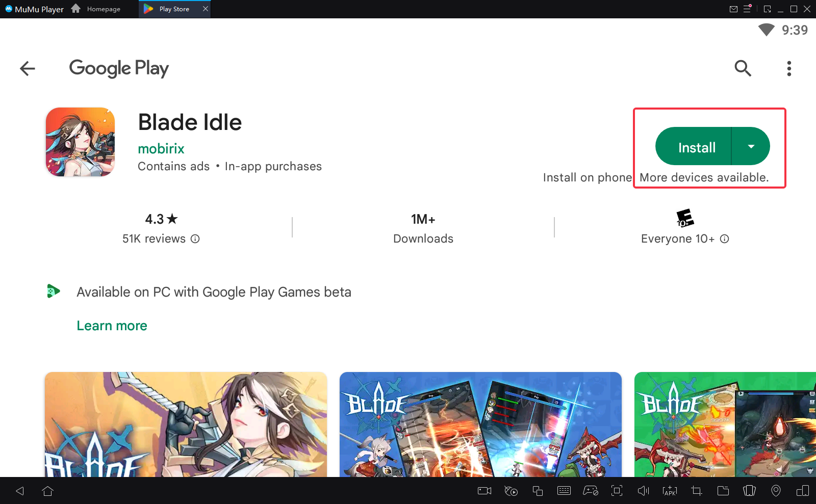
Task: Switch to the Homepage tab
Action: (96, 9)
